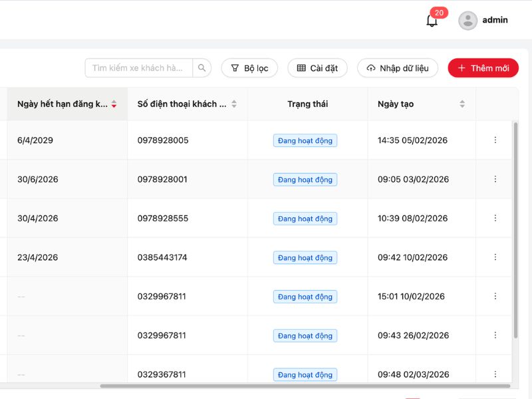Open row menu for 0385443174
The width and height of the screenshot is (532, 399).
point(495,257)
